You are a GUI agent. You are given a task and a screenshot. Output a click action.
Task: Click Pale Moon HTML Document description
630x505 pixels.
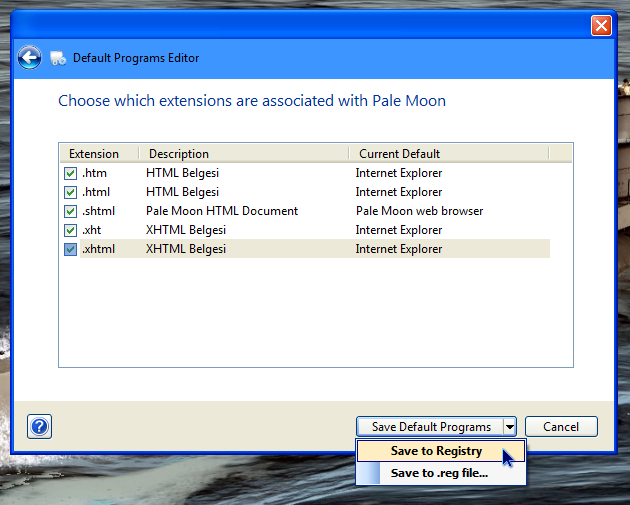(222, 211)
